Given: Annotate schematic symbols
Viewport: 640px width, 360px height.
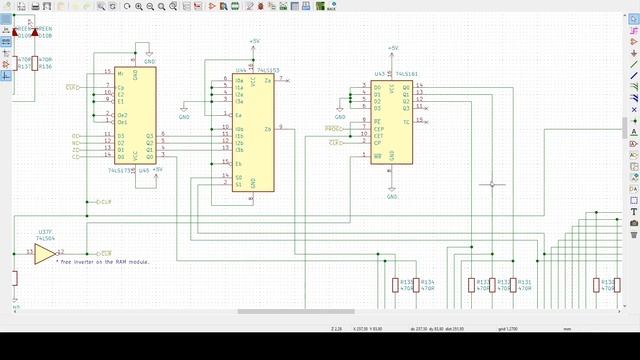Looking at the screenshot, I should pos(249,6).
